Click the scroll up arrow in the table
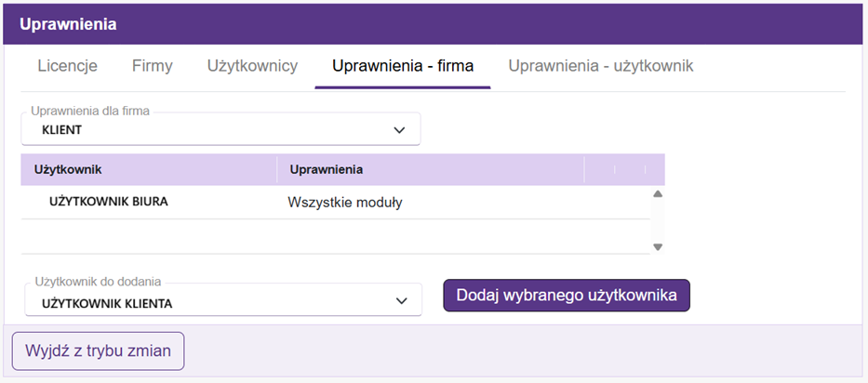 tap(658, 194)
